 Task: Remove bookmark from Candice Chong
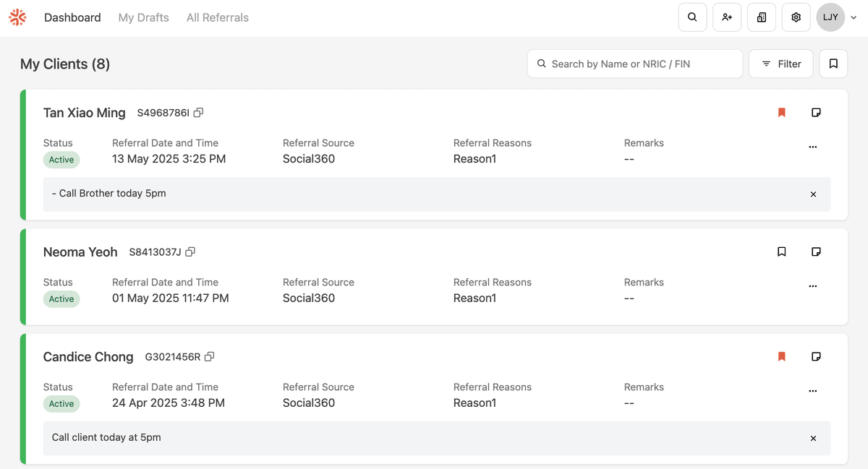click(781, 357)
